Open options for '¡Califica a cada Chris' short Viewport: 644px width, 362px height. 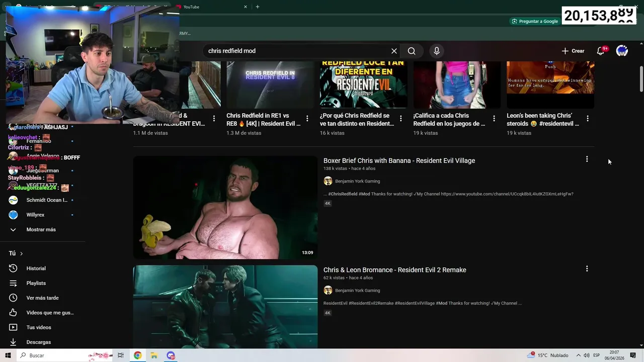[494, 119]
